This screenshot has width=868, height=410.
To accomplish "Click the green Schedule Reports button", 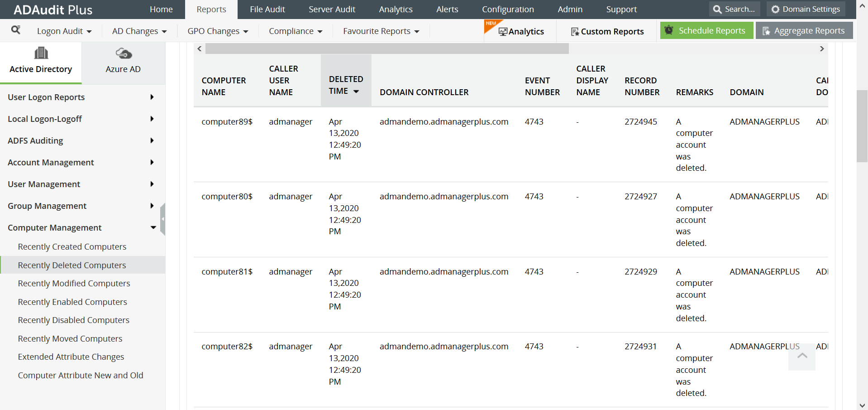I will 706,30.
